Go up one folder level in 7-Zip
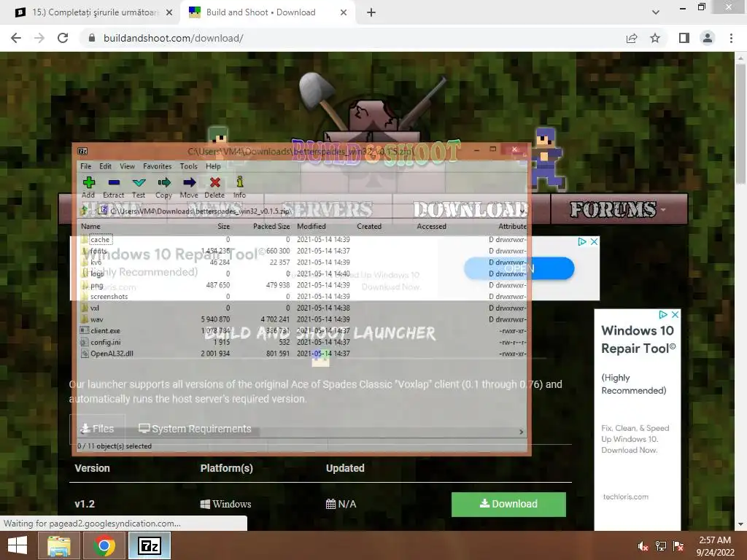This screenshot has height=560, width=747. point(85,210)
